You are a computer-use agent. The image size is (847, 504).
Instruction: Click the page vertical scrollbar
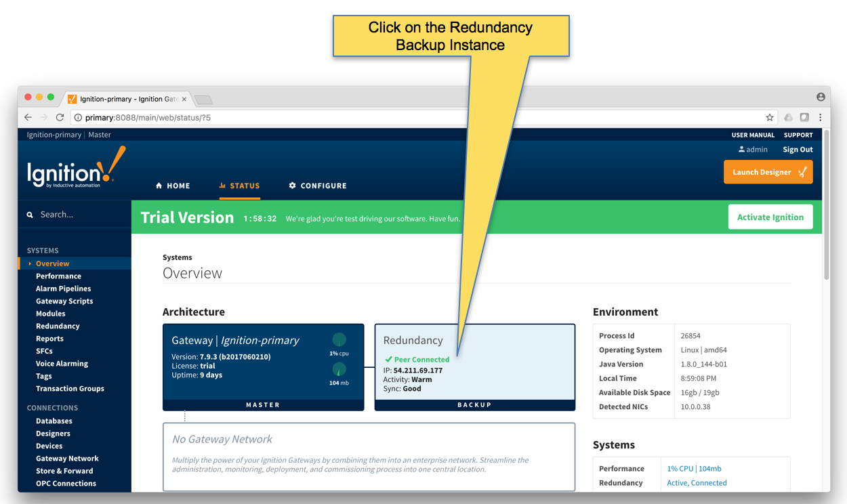coord(826,204)
